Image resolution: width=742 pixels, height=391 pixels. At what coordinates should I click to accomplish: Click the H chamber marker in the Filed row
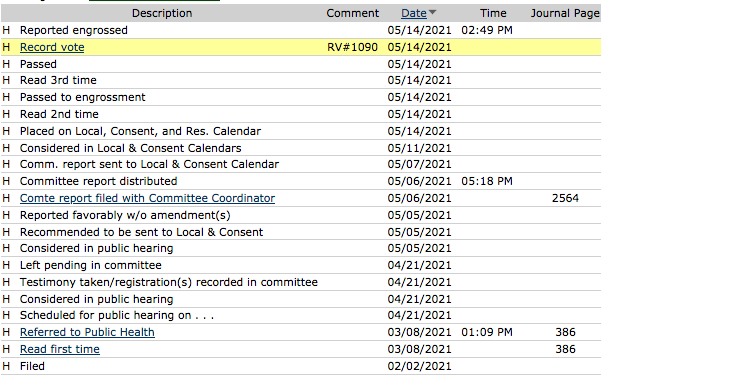(6, 366)
